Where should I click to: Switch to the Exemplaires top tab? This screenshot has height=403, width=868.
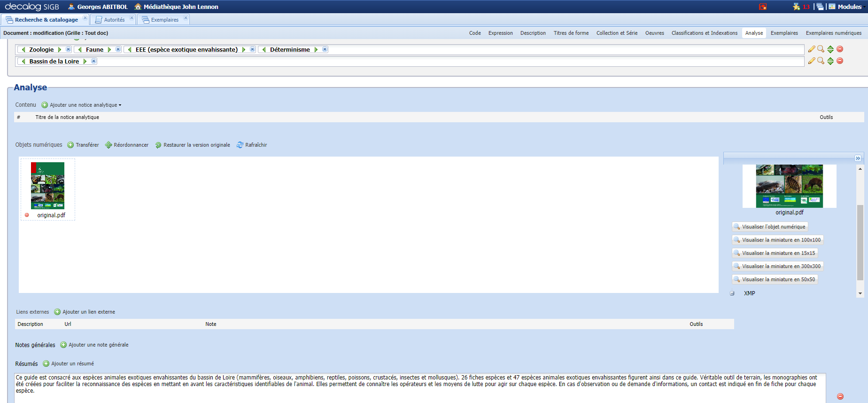click(164, 20)
